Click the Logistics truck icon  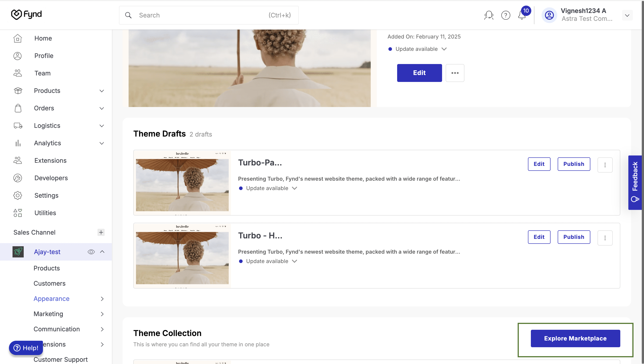[x=18, y=126]
